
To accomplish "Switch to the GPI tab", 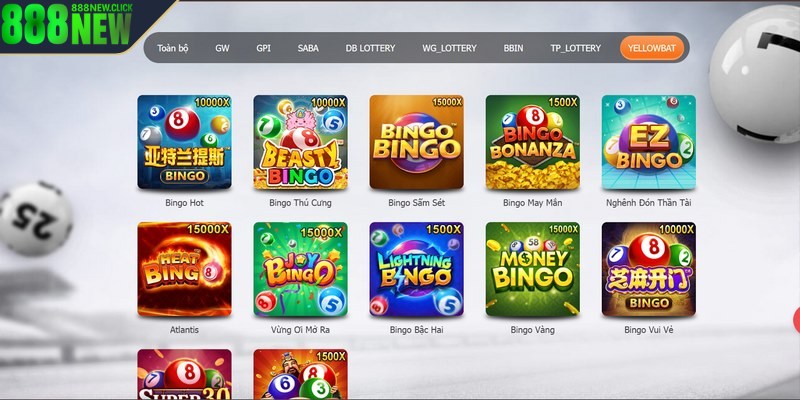I will point(263,48).
